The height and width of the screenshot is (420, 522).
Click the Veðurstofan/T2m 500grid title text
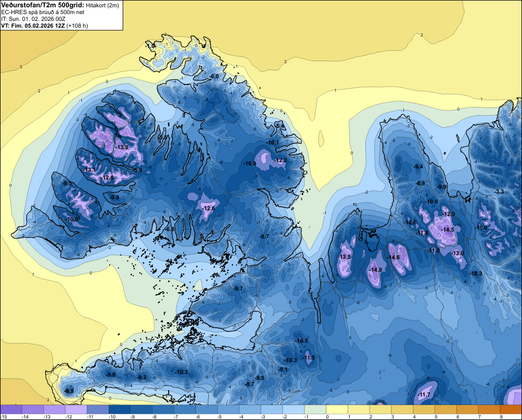[42, 5]
